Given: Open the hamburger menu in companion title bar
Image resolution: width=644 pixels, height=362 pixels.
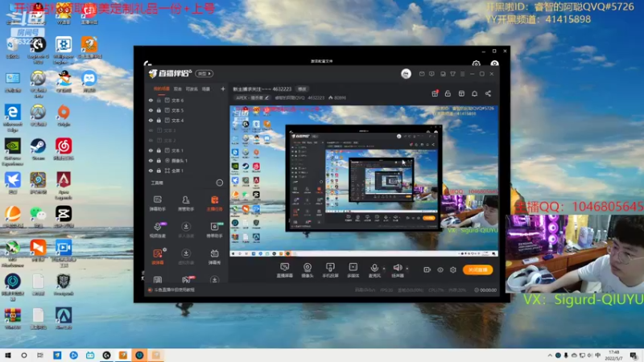Looking at the screenshot, I should (462, 74).
